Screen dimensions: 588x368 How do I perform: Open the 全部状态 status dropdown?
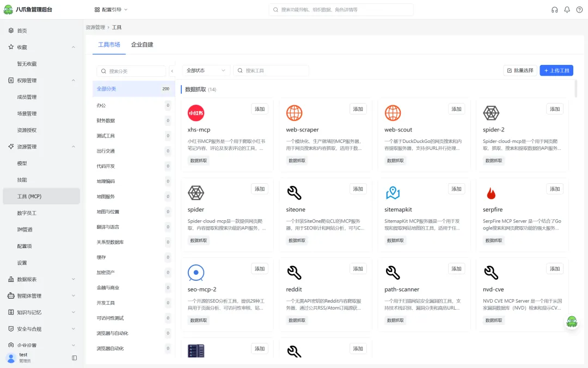tap(206, 70)
